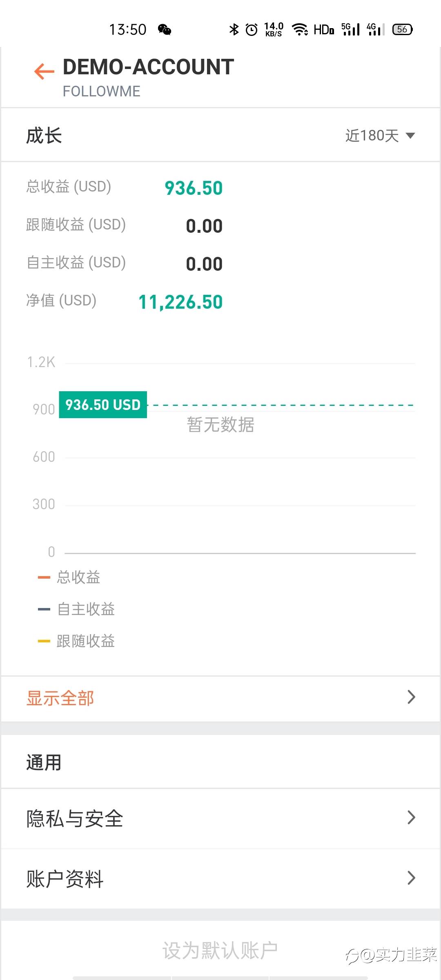Expand the 显示全部 chevron arrow
The width and height of the screenshot is (441, 980).
coord(411,697)
